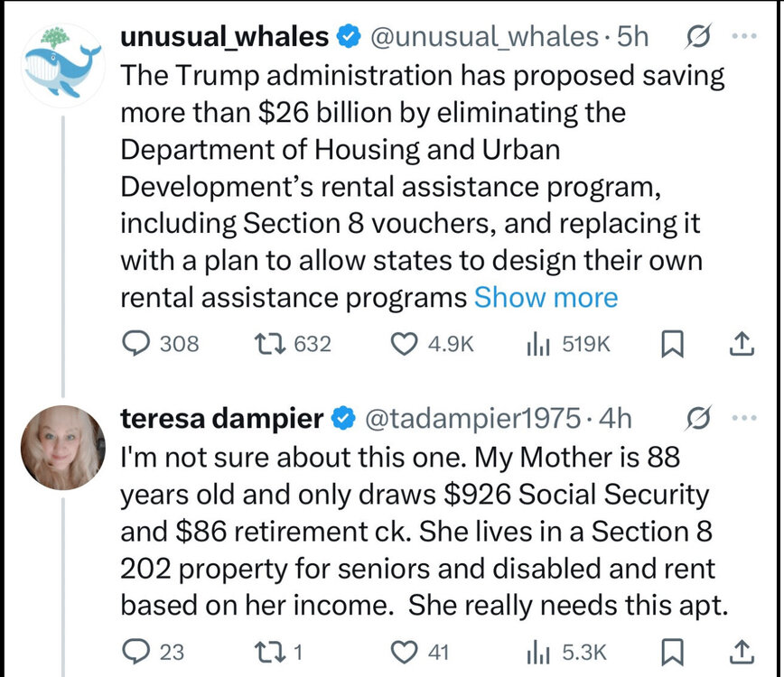Click the Grok icon on teresa's reply
The image size is (784, 677).
[696, 419]
